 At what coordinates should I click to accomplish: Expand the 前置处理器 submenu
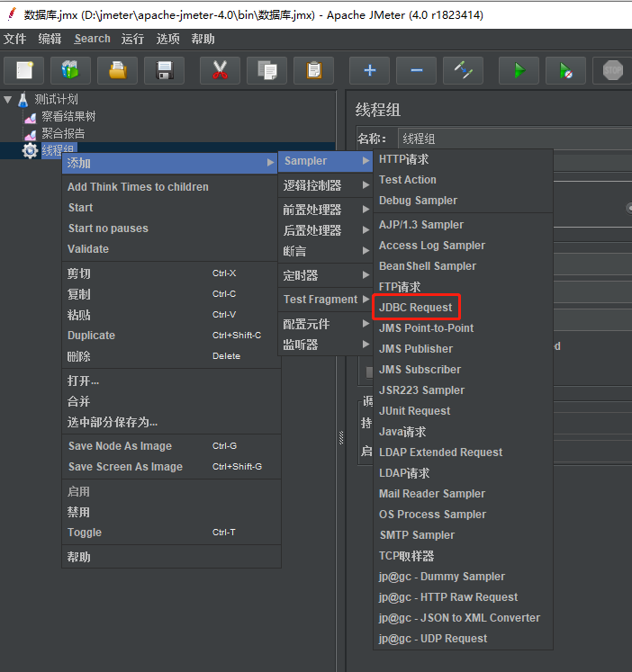coord(325,210)
